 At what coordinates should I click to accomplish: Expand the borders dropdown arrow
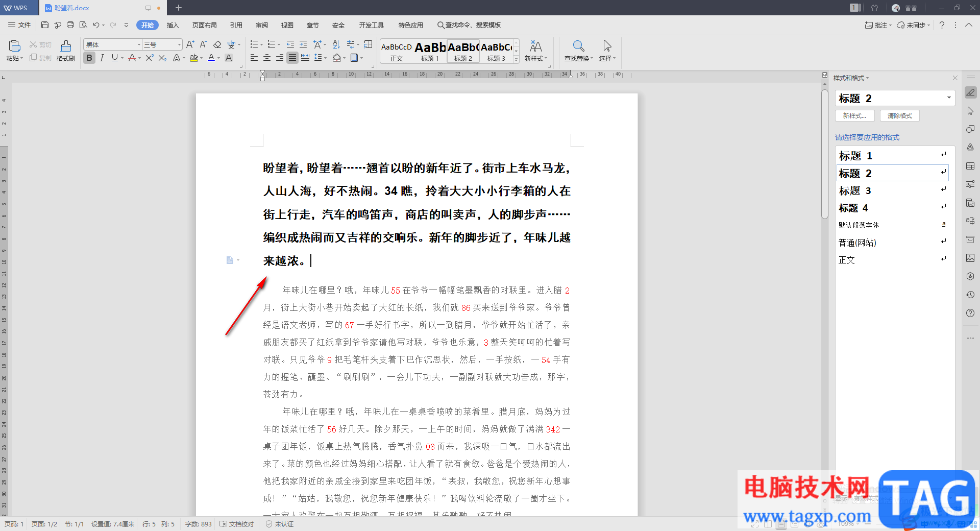361,58
